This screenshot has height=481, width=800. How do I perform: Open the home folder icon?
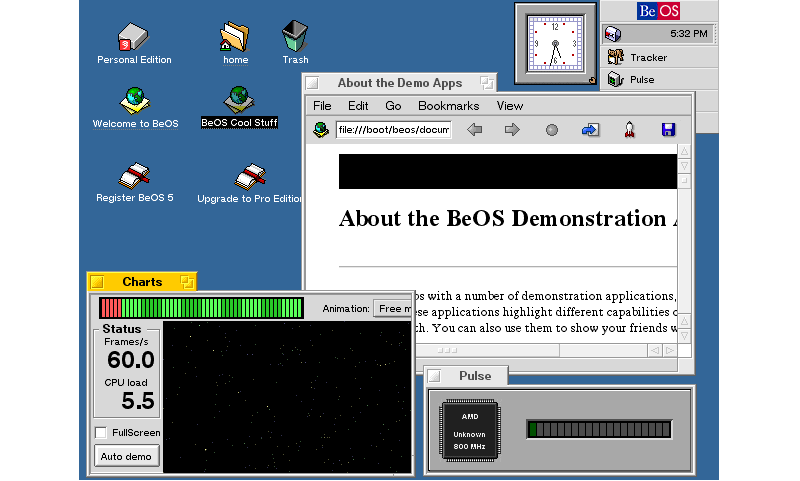(x=235, y=37)
